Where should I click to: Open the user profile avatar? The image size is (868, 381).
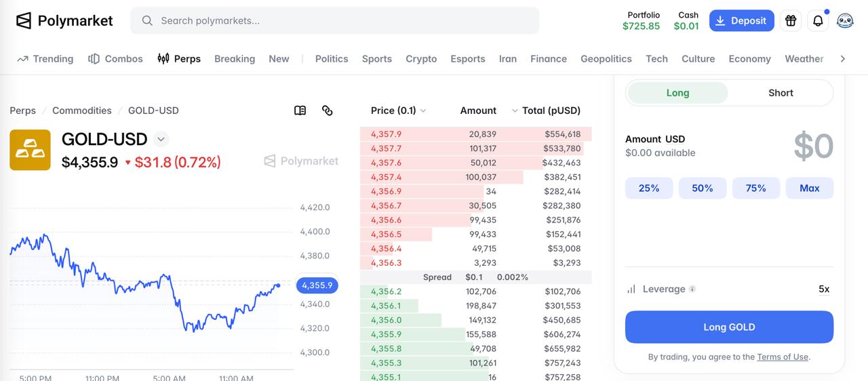pos(845,20)
